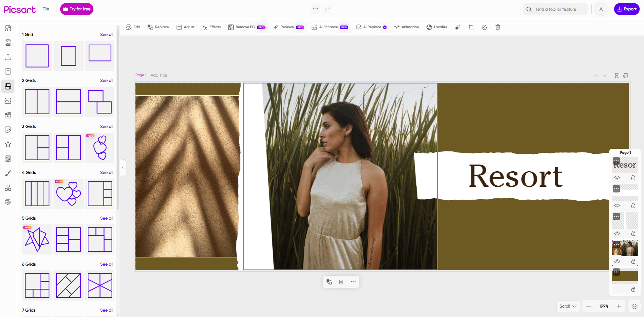644x317 pixels.
Task: Click the down chevron to go to next page
Action: coord(605,76)
